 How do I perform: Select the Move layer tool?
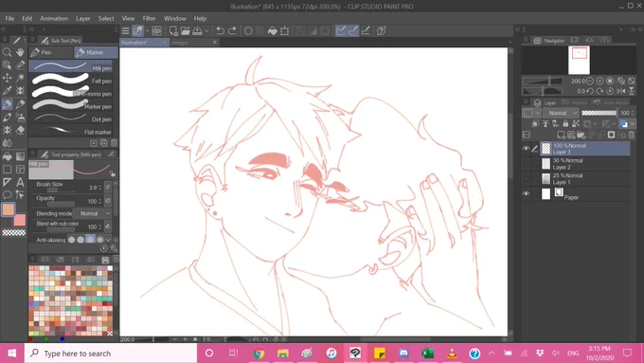pyautogui.click(x=7, y=78)
